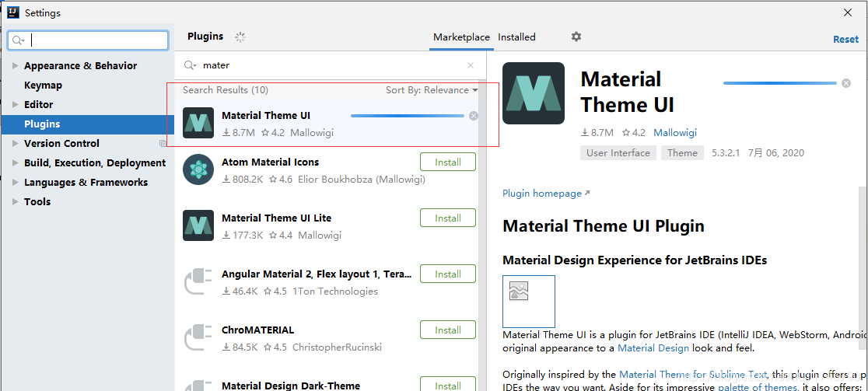Open the plugins gear settings menu

pos(576,37)
